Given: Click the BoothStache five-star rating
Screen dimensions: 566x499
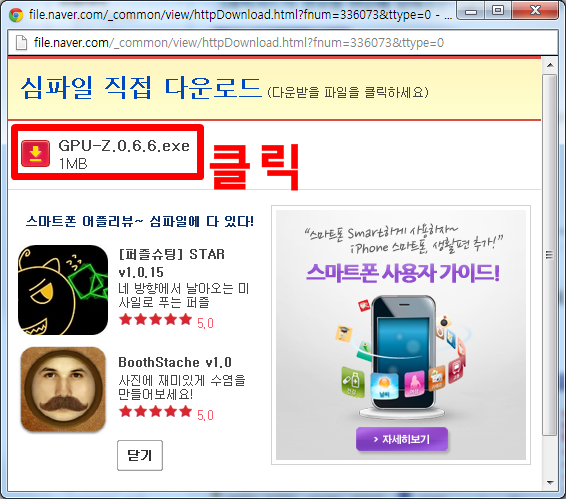Looking at the screenshot, I should pos(155,411).
